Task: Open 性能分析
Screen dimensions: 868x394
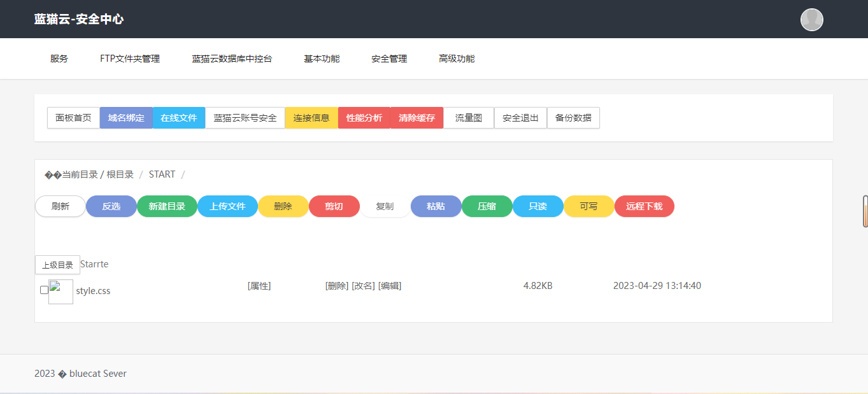Action: click(x=364, y=118)
